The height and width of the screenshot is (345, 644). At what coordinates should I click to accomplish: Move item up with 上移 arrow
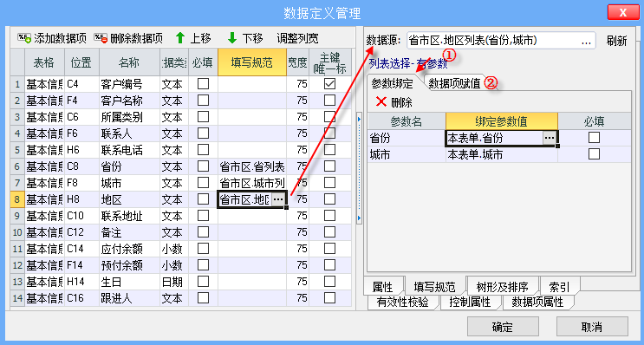click(180, 39)
